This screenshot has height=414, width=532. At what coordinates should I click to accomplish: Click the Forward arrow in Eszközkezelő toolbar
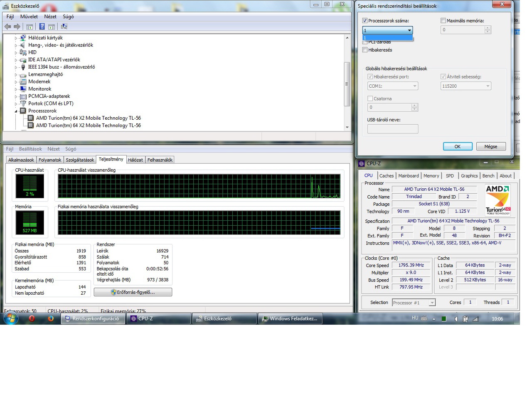tap(17, 27)
